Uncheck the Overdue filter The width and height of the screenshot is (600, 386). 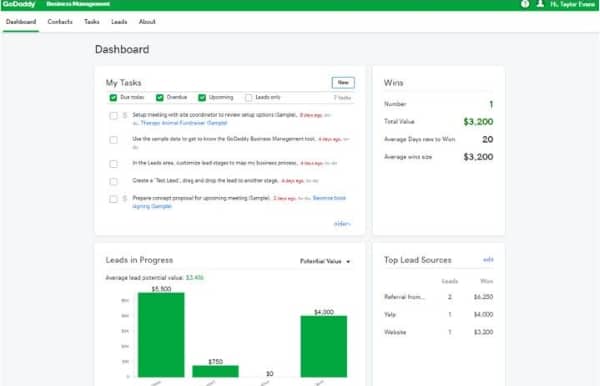[x=160, y=98]
